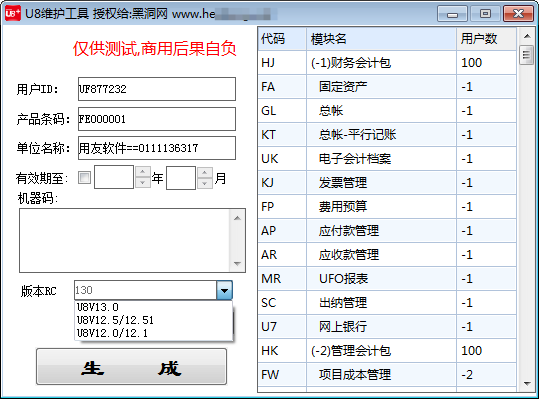
Task: Click 机器码 box scroll down arrow
Action: pos(237,264)
